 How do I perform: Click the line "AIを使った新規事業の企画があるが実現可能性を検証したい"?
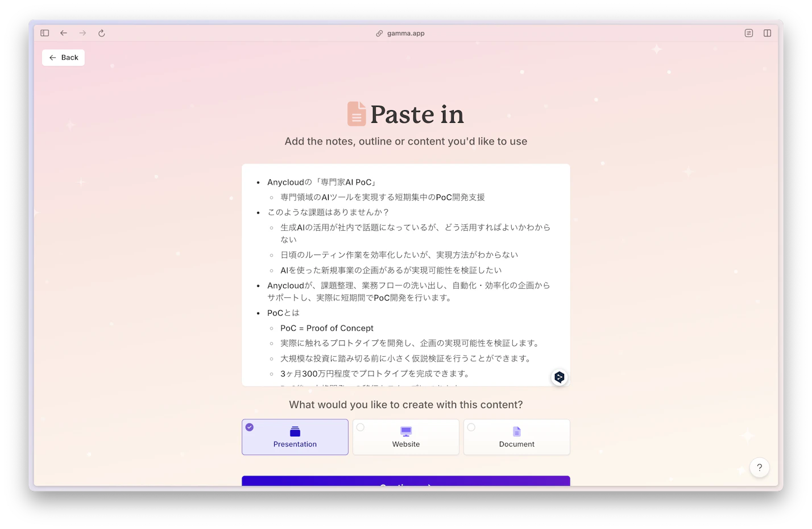coord(391,270)
